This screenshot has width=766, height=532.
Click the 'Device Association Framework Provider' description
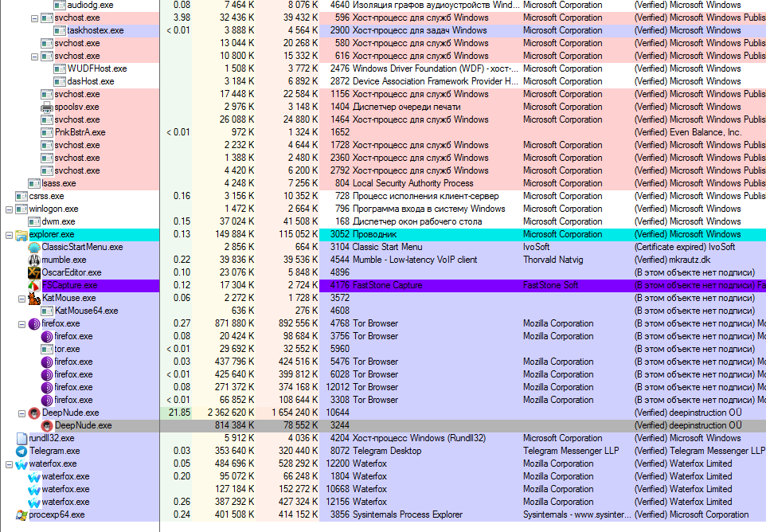tap(436, 81)
